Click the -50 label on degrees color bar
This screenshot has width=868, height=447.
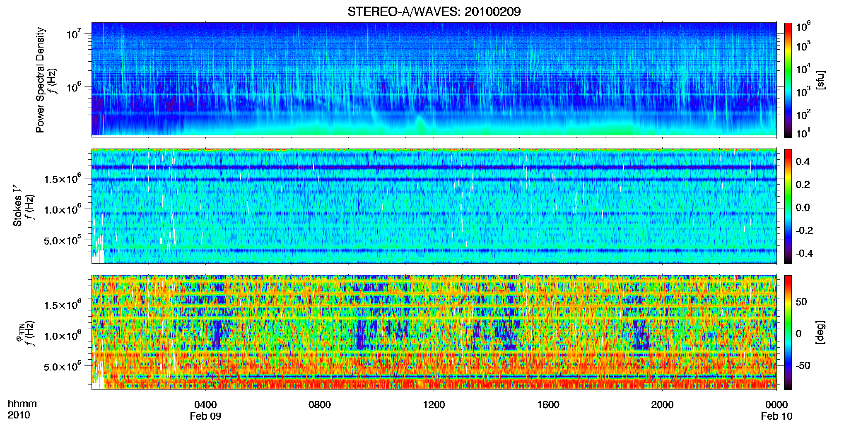point(803,365)
